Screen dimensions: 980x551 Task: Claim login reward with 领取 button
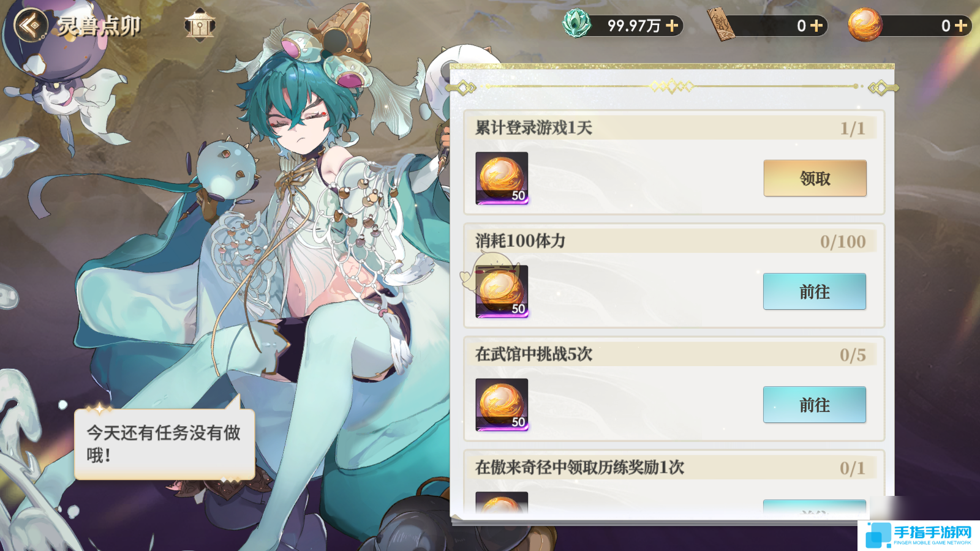click(815, 178)
